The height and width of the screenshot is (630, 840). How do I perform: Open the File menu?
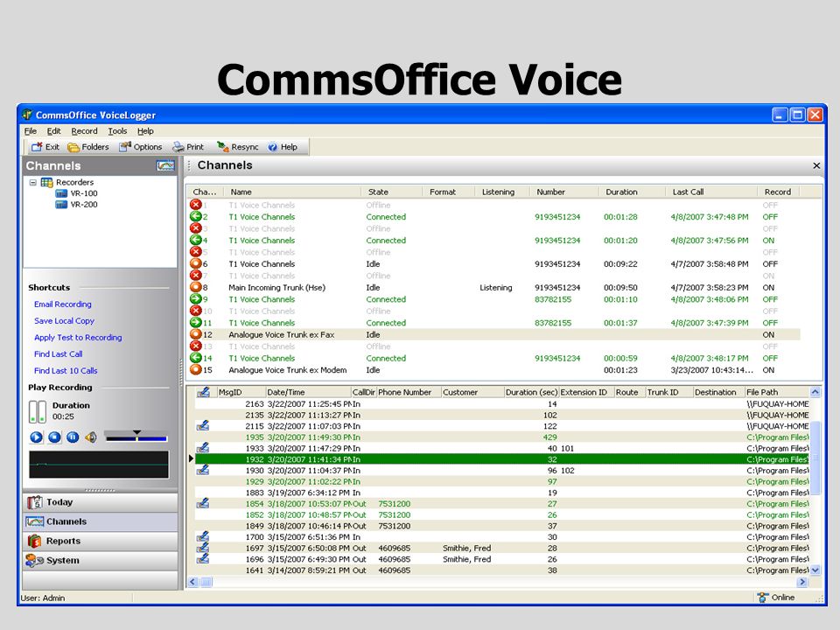click(x=31, y=131)
